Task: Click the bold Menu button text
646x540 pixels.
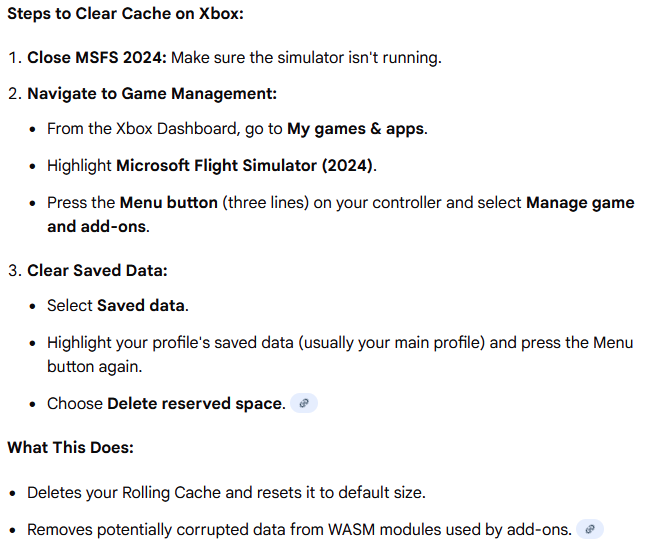Action: coord(168,202)
